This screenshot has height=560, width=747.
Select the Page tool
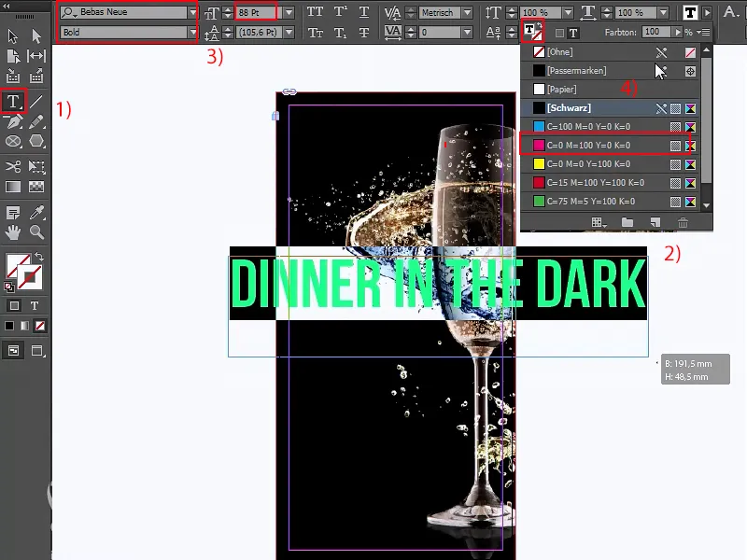13,56
